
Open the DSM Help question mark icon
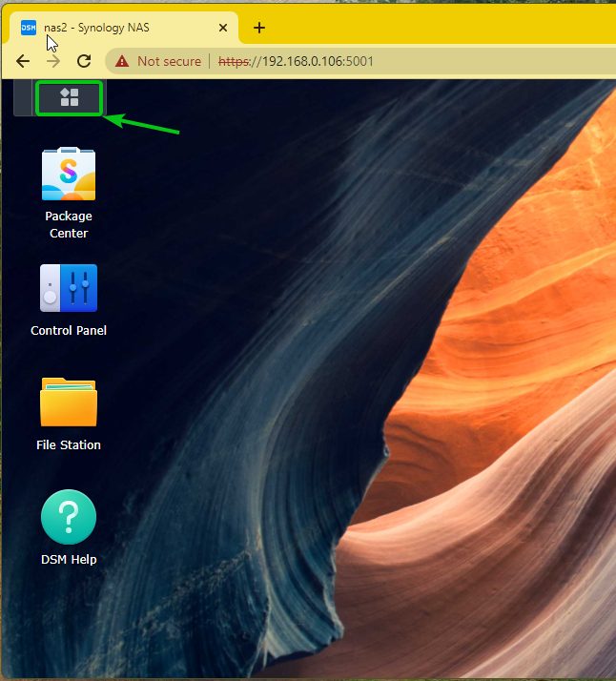click(69, 517)
